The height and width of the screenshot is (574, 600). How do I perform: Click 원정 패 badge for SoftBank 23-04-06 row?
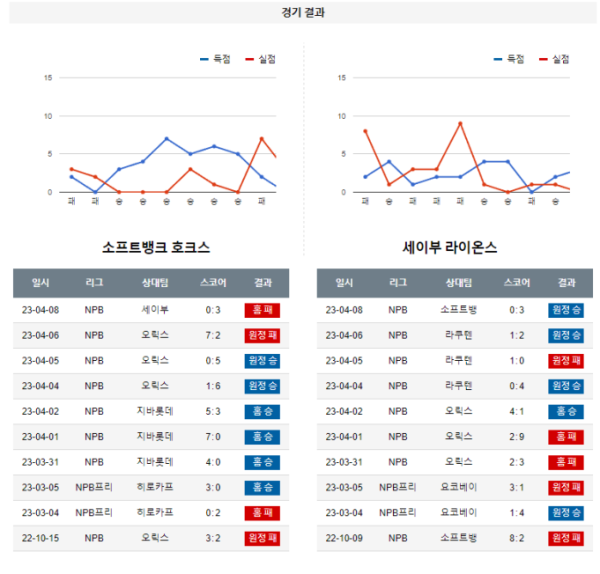coord(262,336)
